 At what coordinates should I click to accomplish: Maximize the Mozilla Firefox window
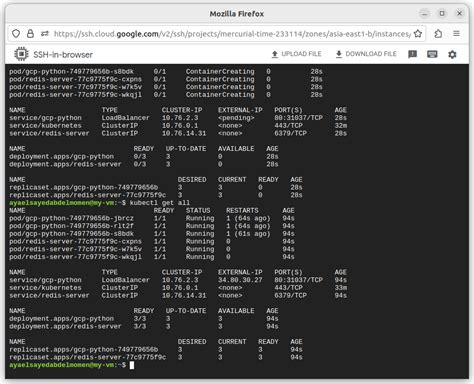(442, 14)
